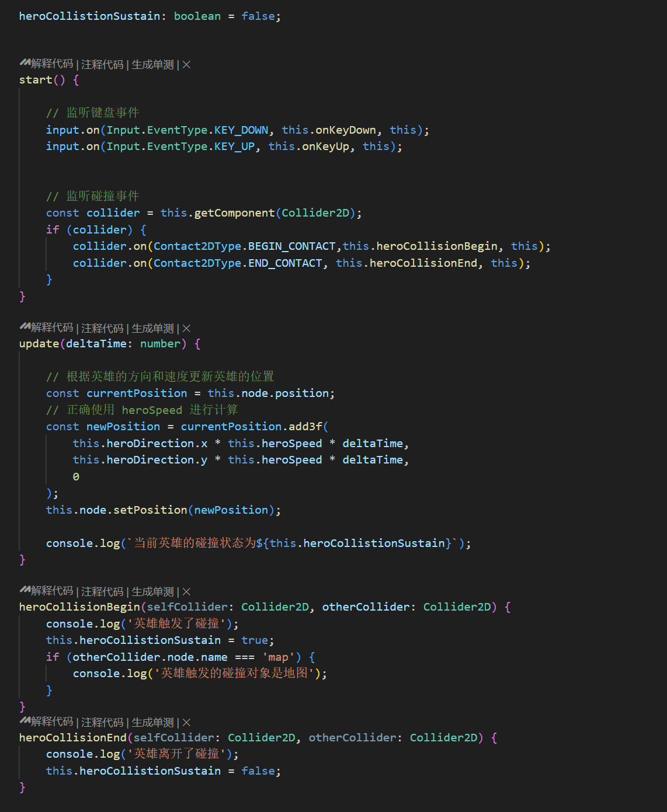Click the comment '// 监听碰撞事件'
The height and width of the screenshot is (812, 667).
point(93,196)
